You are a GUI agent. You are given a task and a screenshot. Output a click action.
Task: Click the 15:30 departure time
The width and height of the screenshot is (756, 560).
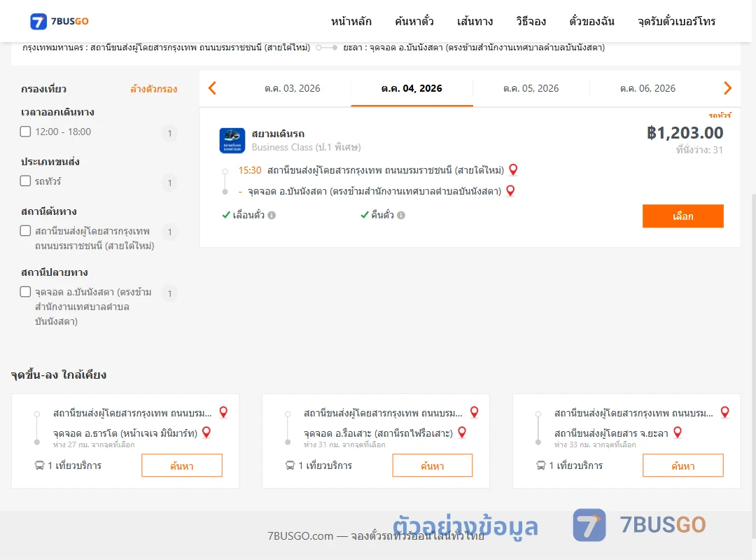250,170
